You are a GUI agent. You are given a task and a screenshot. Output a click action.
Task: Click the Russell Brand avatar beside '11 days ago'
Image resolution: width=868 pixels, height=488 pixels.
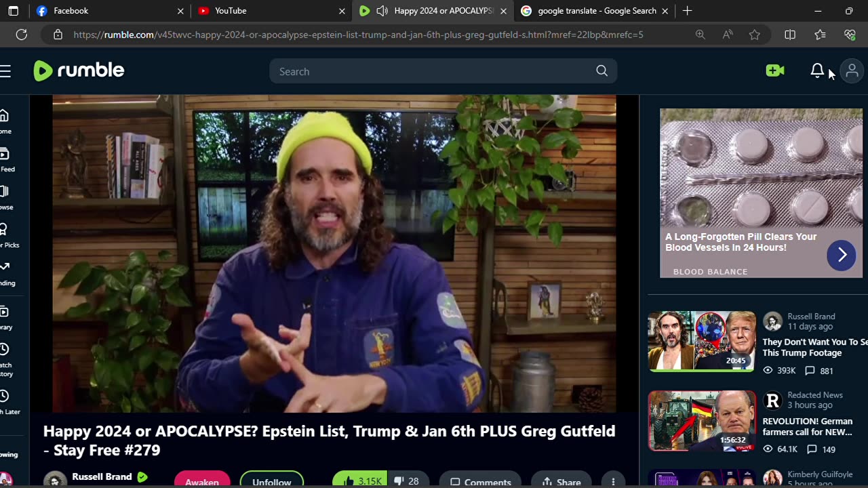point(772,321)
